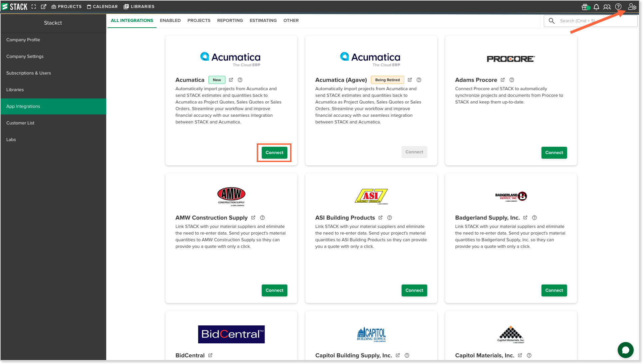Select App Integrations in sidebar
Viewport: 643px width, 364px height.
[53, 106]
